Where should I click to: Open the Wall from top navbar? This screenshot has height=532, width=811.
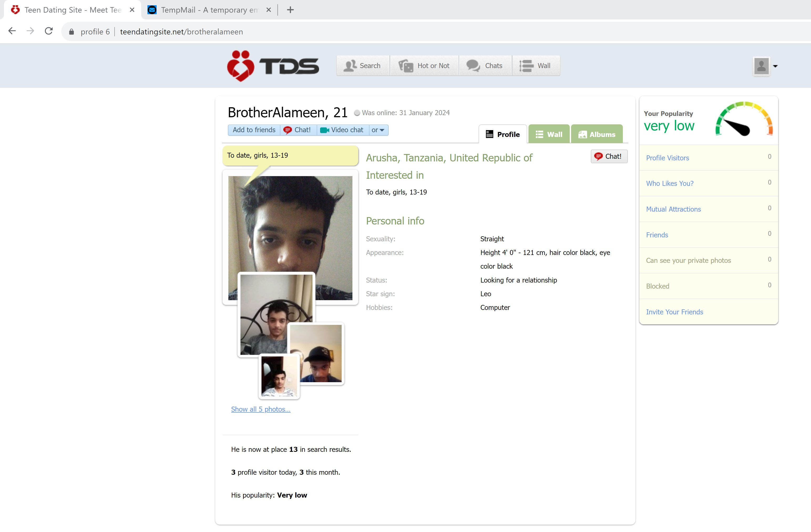(535, 65)
